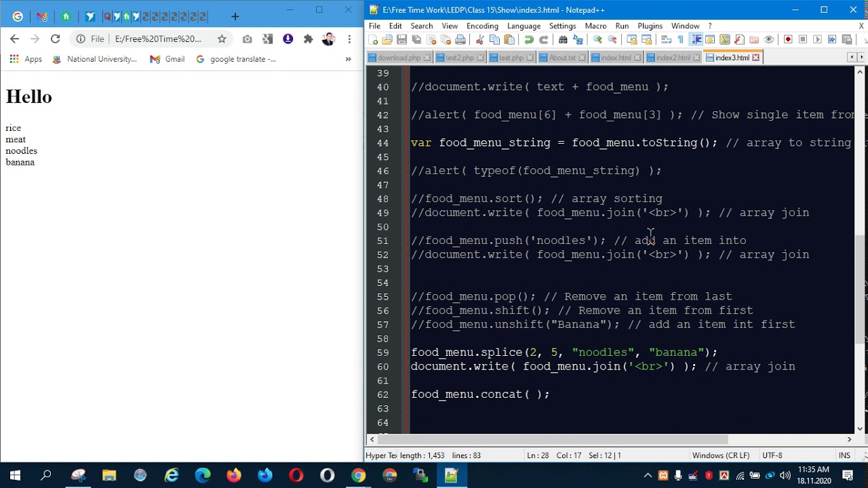The width and height of the screenshot is (868, 488).
Task: Open the Apps bookmark shortcut
Action: (x=26, y=59)
